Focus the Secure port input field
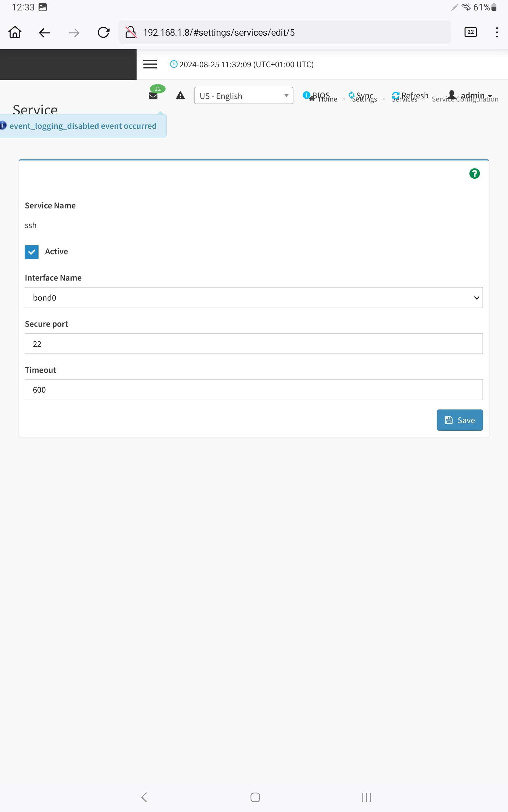 click(x=254, y=344)
